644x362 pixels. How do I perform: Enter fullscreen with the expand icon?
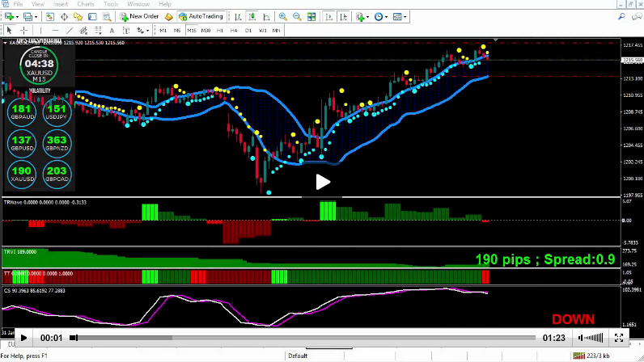(619, 338)
